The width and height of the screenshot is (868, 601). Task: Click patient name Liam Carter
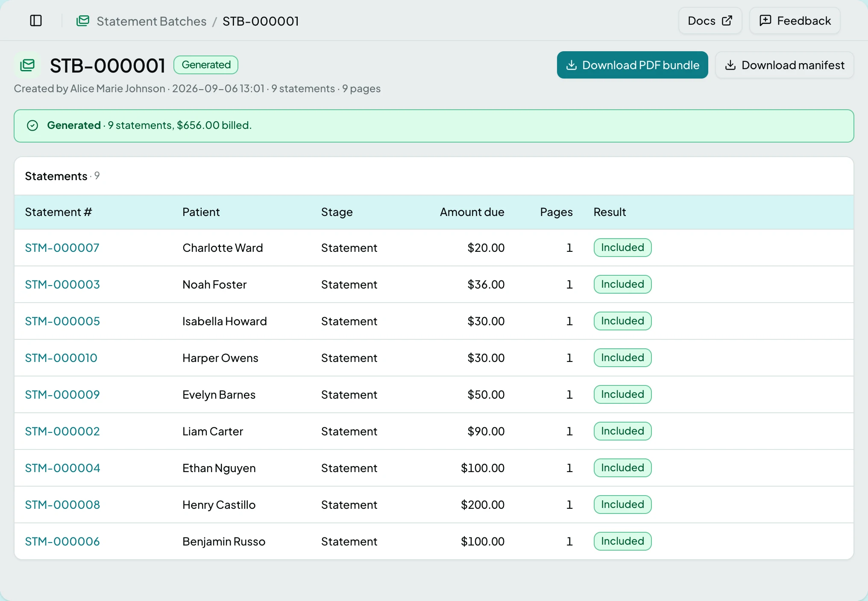[213, 432]
